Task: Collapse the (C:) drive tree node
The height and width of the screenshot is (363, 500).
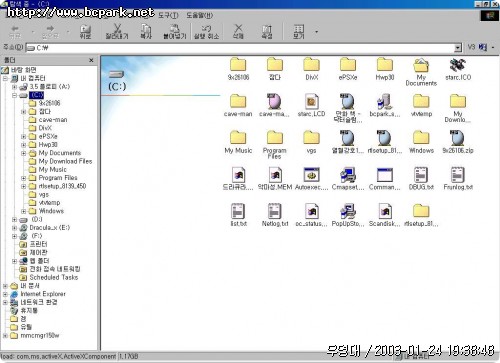Action: 14,95
